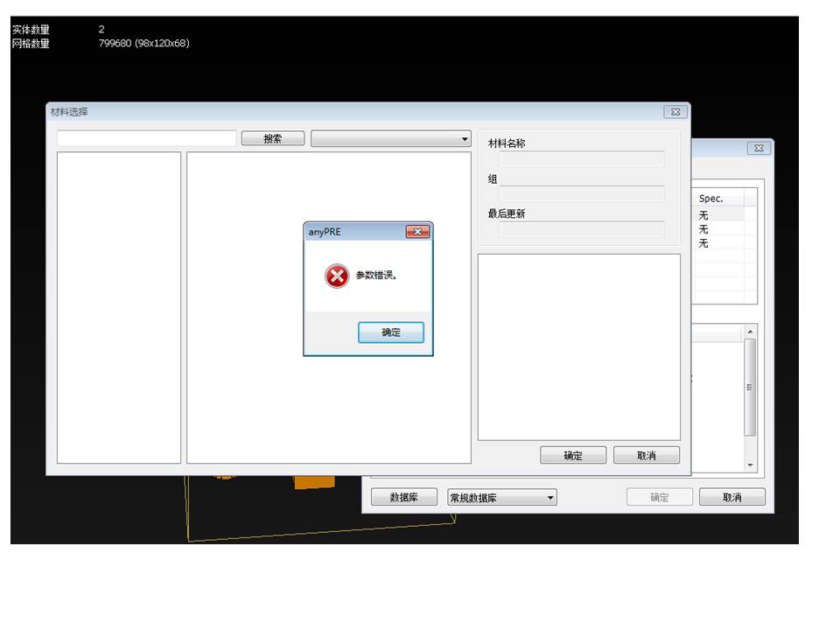Click the scrollbar down arrow in back window
The height and width of the screenshot is (630, 840).
750,465
